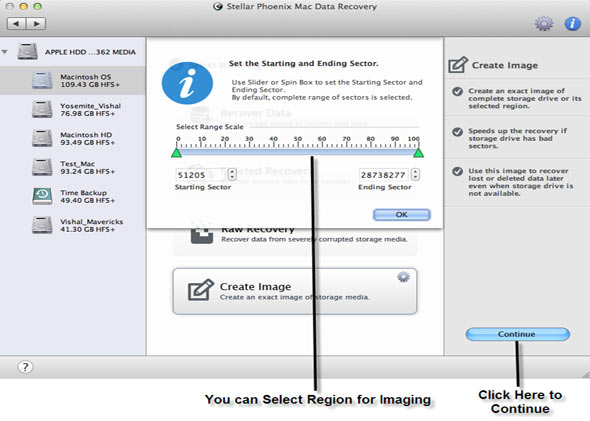Select the Macintosh OS volume icon
This screenshot has height=421, width=590.
[x=42, y=81]
